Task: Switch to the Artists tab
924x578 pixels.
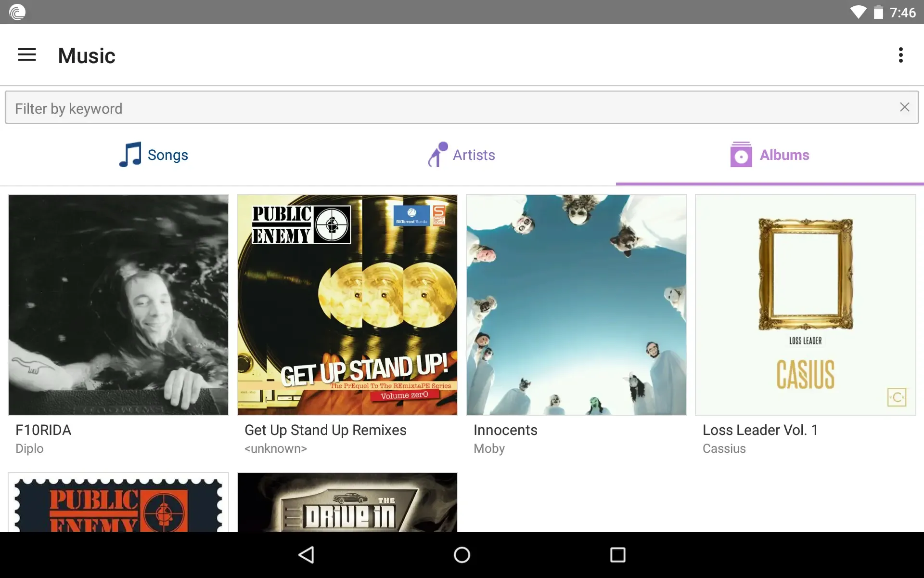Action: (462, 155)
